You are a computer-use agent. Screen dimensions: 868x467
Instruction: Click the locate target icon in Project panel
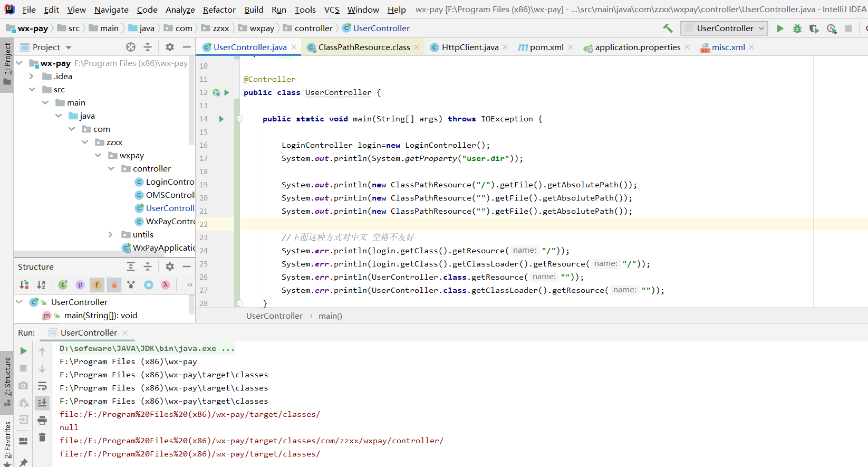[131, 47]
